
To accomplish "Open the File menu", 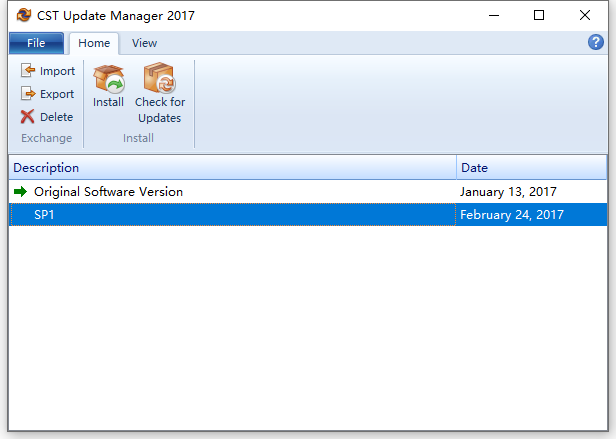I will coord(36,43).
